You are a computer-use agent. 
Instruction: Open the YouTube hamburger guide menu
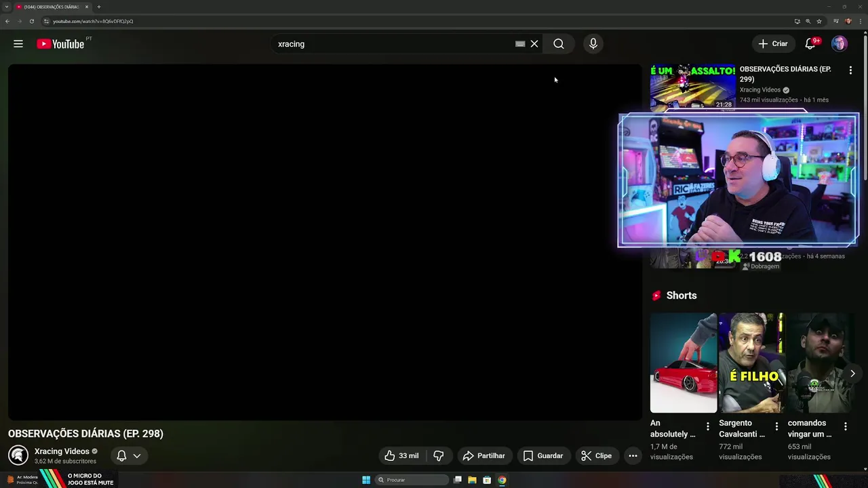pos(18,44)
